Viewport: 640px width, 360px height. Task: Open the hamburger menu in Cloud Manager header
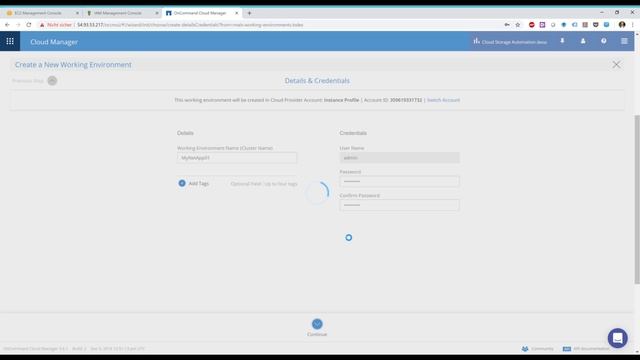click(x=624, y=41)
